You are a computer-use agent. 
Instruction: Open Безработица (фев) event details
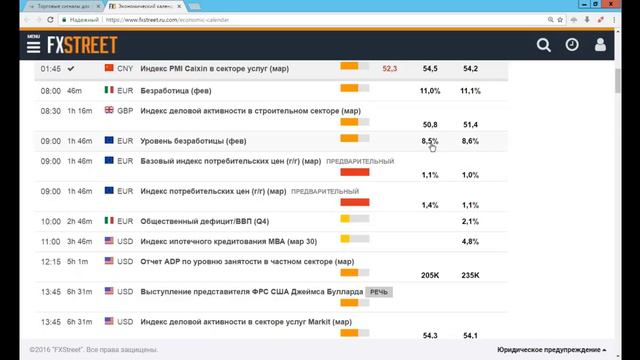click(x=176, y=91)
